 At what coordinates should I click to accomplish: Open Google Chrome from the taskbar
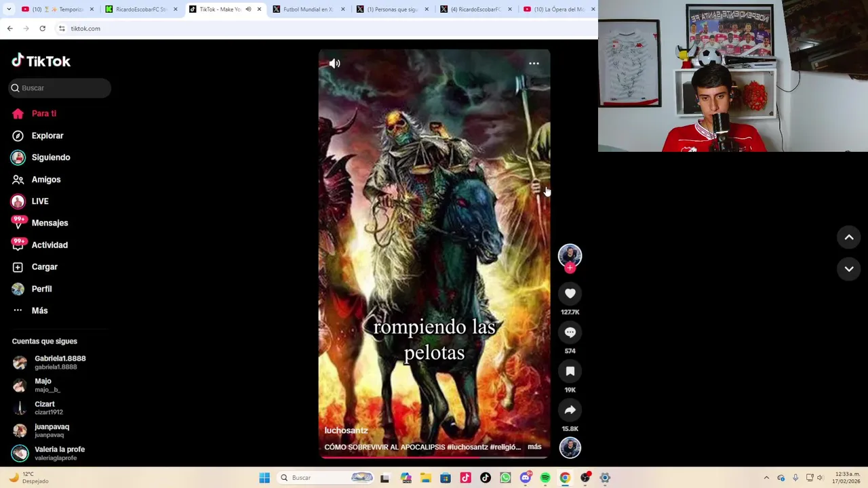[x=565, y=478]
